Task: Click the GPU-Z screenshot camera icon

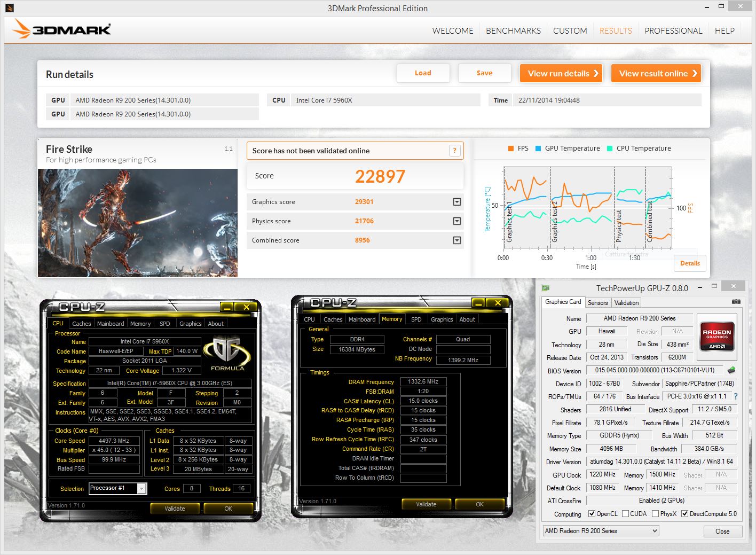Action: click(736, 302)
